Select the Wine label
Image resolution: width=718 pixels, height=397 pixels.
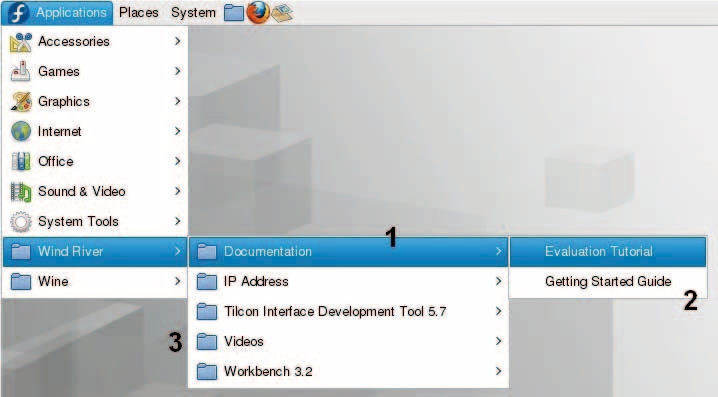[x=53, y=281]
